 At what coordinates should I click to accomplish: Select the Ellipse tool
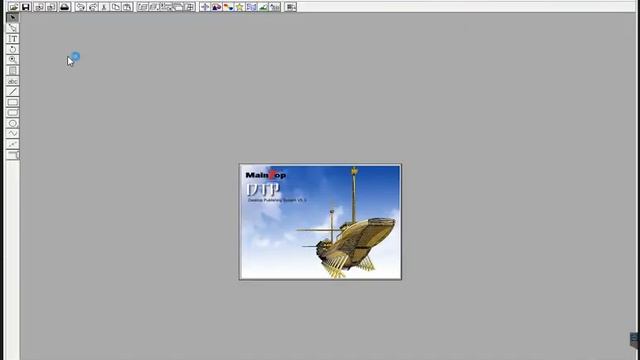(x=13, y=123)
